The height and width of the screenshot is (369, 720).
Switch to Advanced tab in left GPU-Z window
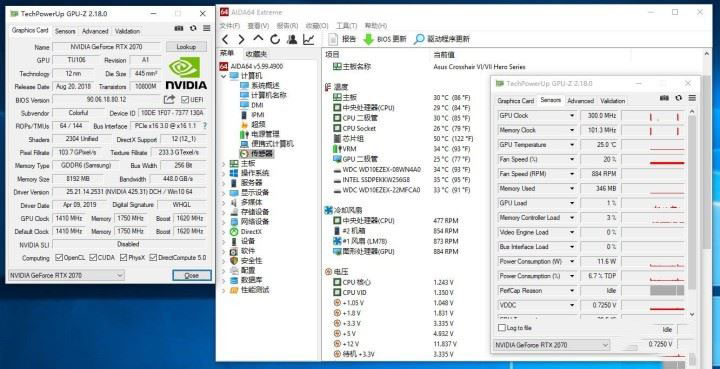point(95,31)
